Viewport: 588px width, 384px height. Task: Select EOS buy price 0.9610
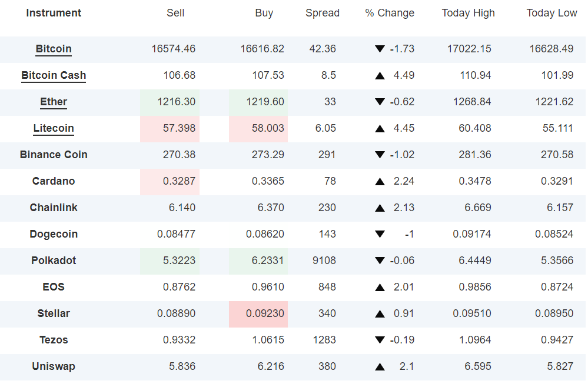pos(268,287)
